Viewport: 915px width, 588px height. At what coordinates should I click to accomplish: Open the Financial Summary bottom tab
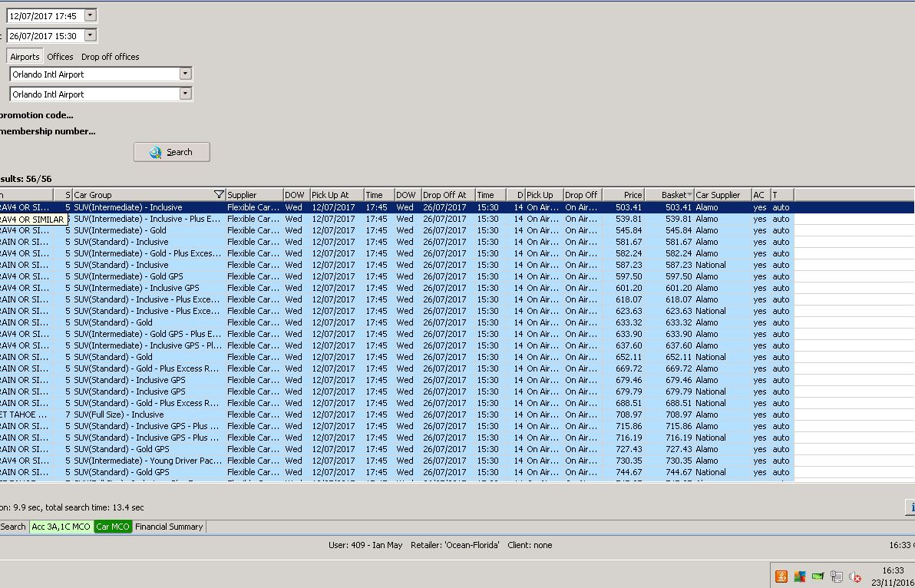click(169, 527)
